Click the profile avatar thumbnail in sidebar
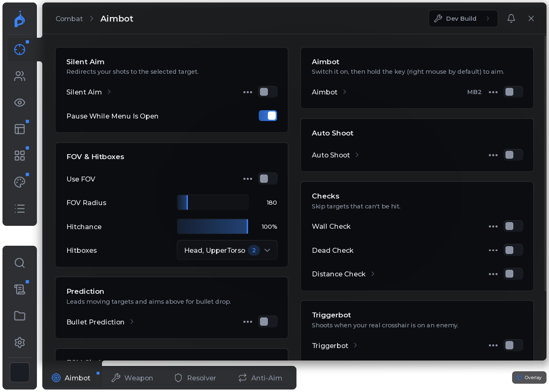This screenshot has height=392, width=549. pos(19,372)
